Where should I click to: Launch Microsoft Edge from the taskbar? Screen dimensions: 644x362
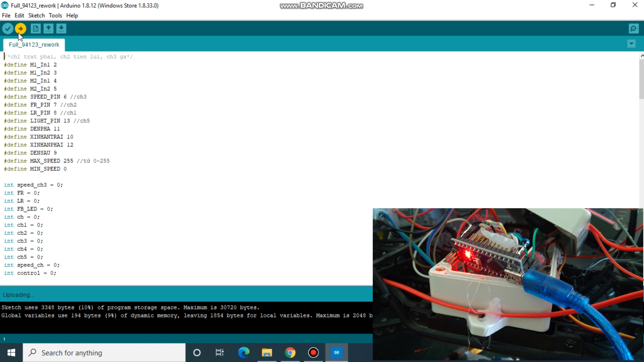[244, 352]
